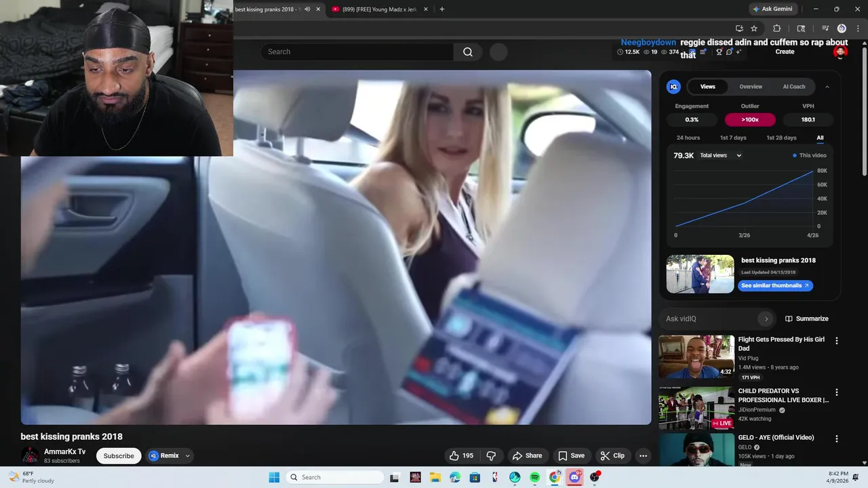
Task: Open the YouTube account avatar menu
Action: pyautogui.click(x=840, y=52)
